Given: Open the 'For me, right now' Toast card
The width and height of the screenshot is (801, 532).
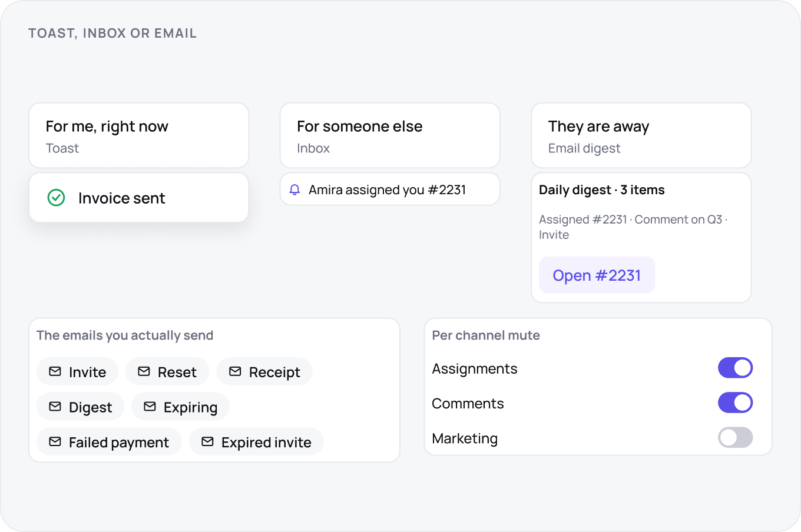Looking at the screenshot, I should pyautogui.click(x=138, y=135).
